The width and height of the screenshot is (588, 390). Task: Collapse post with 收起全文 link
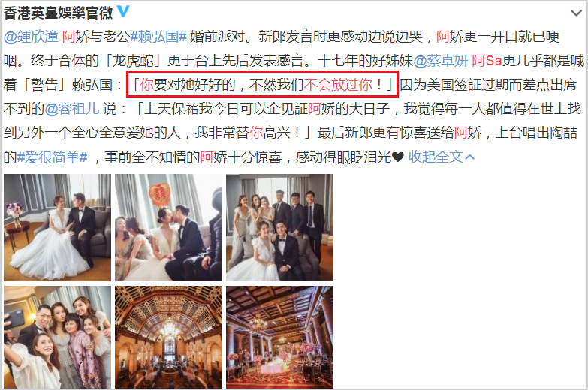436,157
